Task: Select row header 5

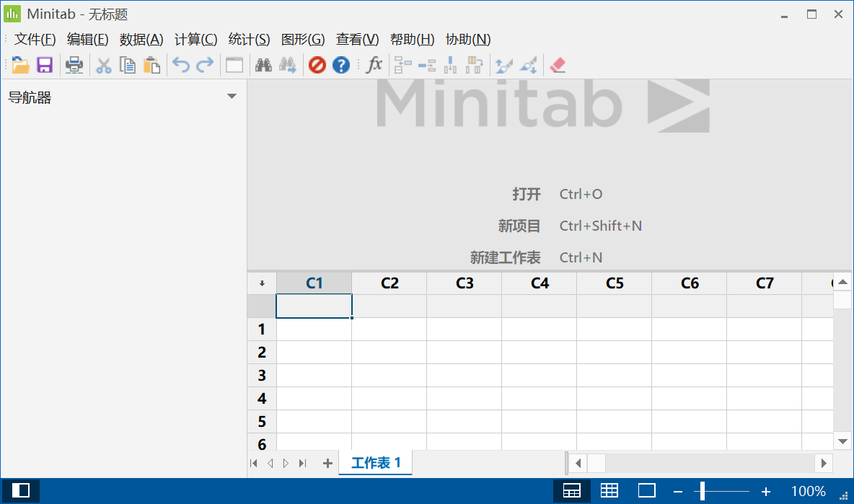Action: (x=262, y=421)
